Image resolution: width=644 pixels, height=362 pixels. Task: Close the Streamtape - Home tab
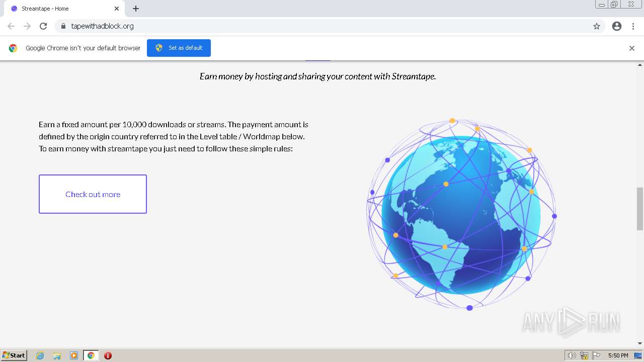117,9
